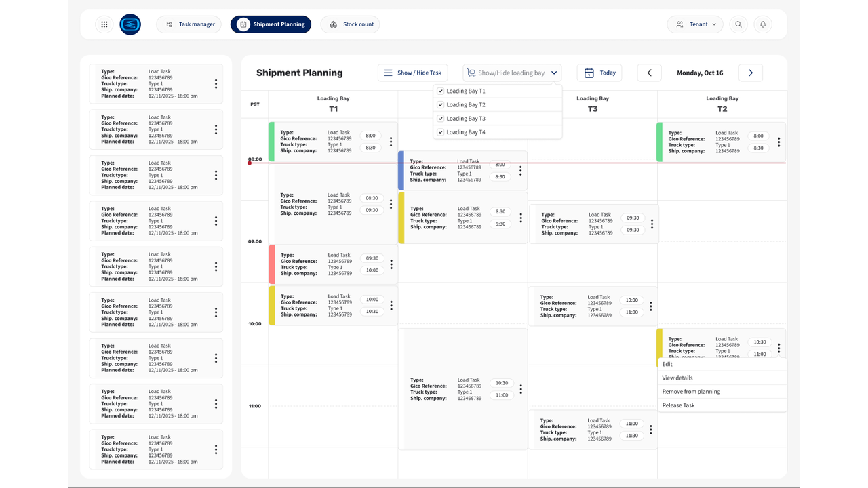Switch to Task manager tab
The height and width of the screenshot is (488, 868).
click(189, 24)
